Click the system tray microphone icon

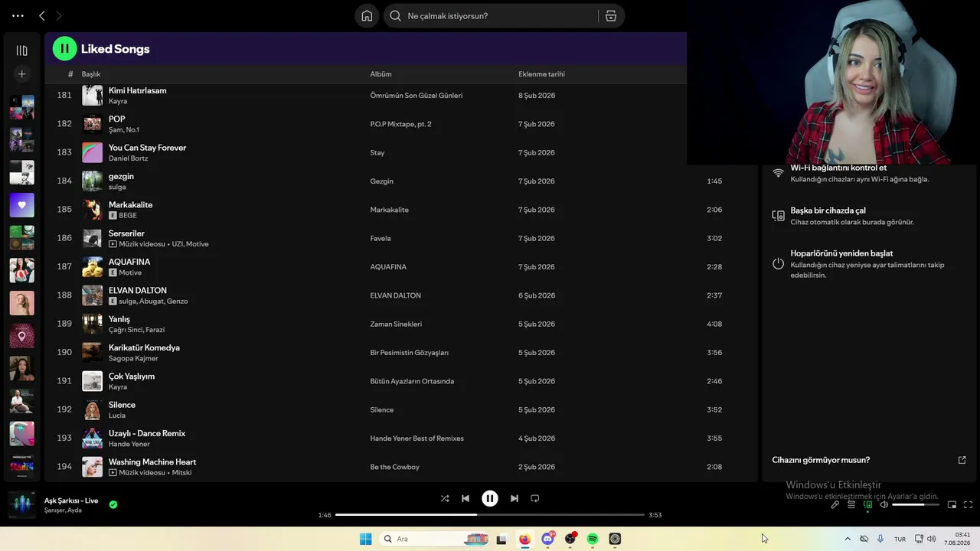point(880,539)
